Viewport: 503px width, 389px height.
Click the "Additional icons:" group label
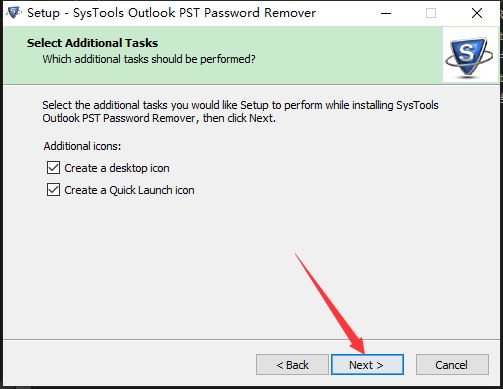click(x=82, y=146)
